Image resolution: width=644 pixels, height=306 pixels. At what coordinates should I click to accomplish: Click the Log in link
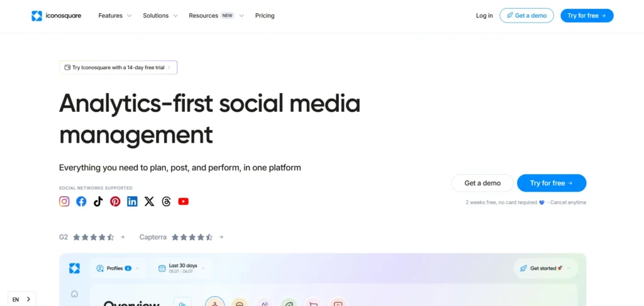(484, 16)
